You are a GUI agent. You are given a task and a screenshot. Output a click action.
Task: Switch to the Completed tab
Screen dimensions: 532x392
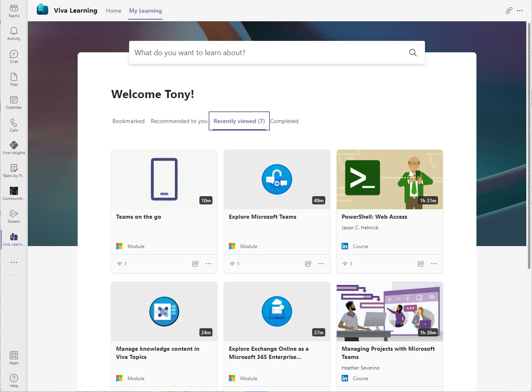[x=284, y=121]
